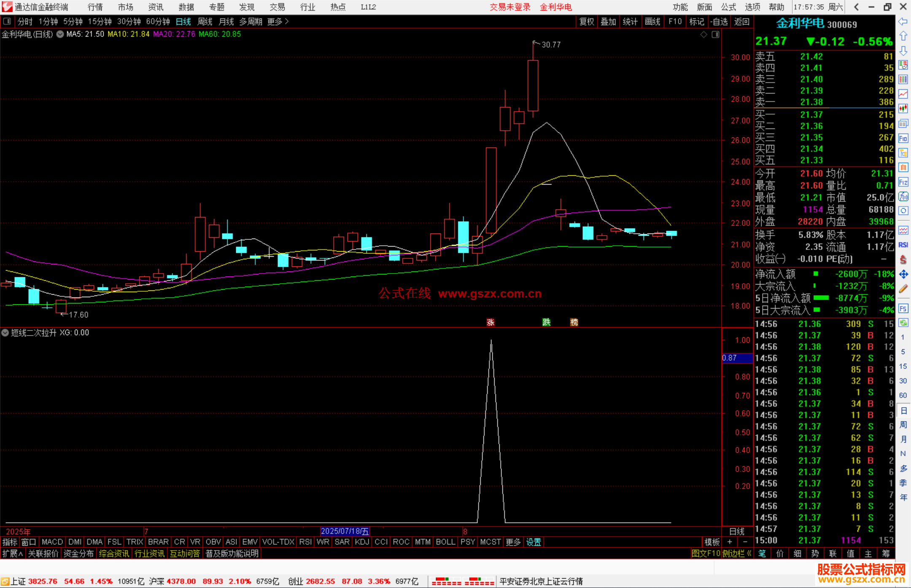Image resolution: width=911 pixels, height=588 pixels.
Task: Select 周 period in right sidebar
Action: click(x=903, y=425)
